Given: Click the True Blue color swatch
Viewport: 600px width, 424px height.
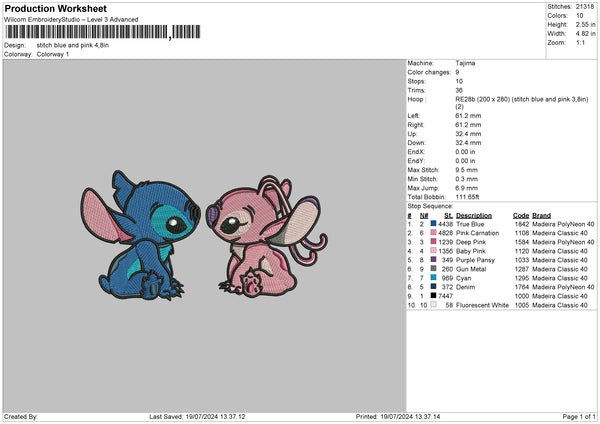Looking at the screenshot, I should tap(433, 225).
